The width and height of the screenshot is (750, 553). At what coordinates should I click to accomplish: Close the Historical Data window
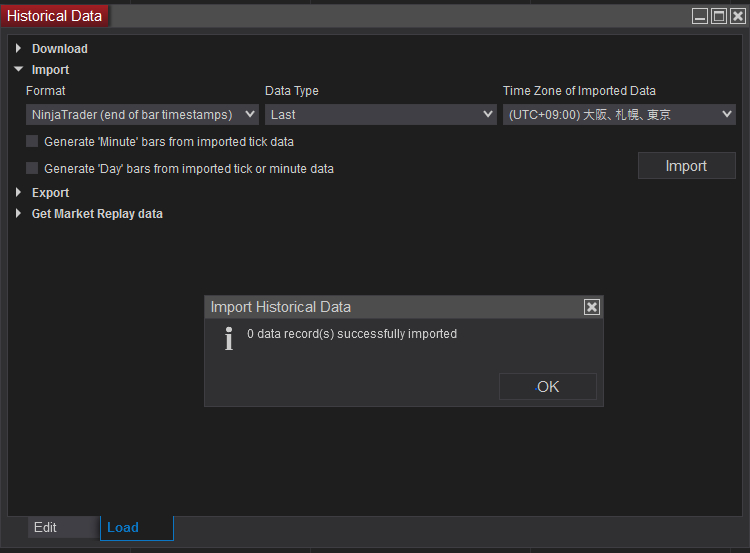(x=738, y=16)
